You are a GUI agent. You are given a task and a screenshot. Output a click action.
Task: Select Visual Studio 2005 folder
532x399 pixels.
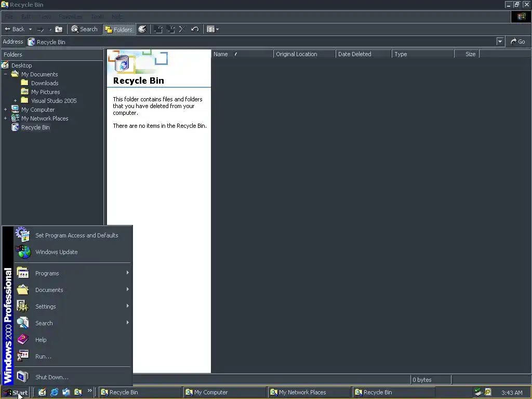54,101
